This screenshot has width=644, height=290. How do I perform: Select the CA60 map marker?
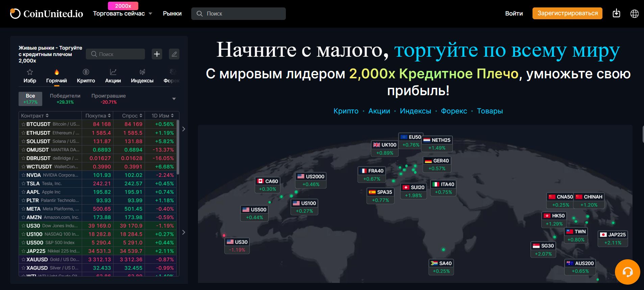pyautogui.click(x=267, y=185)
